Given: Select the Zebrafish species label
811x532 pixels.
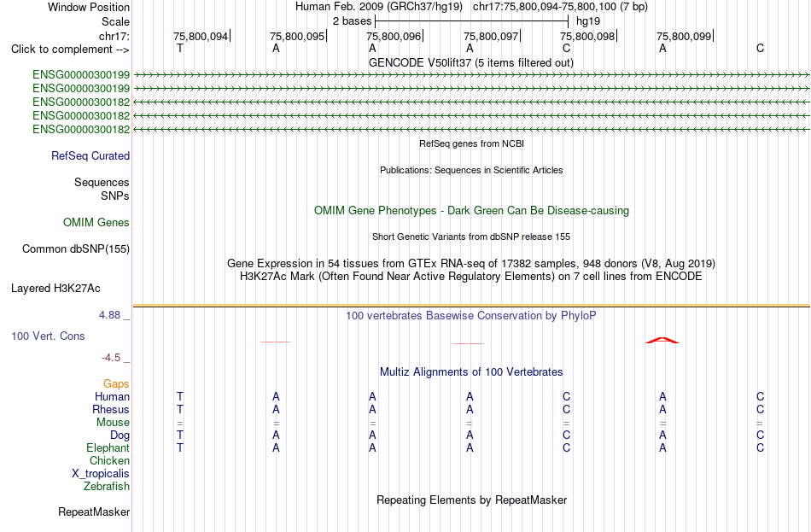Looking at the screenshot, I should pos(107,487).
